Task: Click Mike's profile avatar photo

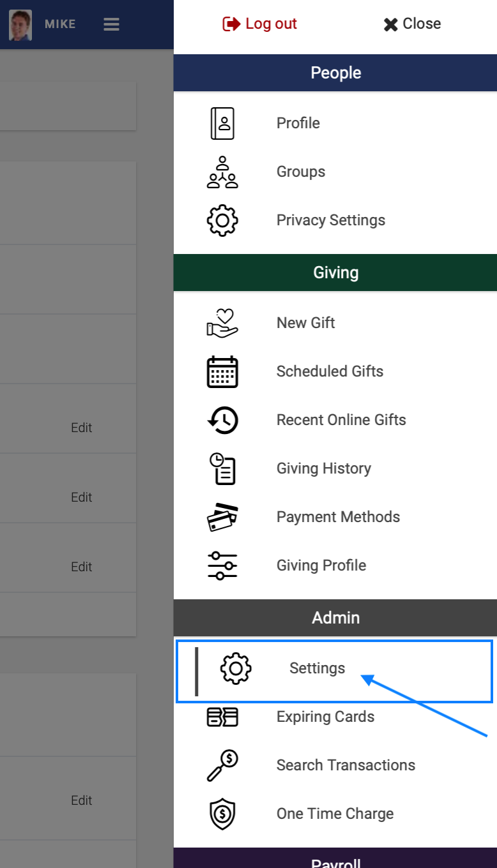Action: (20, 25)
